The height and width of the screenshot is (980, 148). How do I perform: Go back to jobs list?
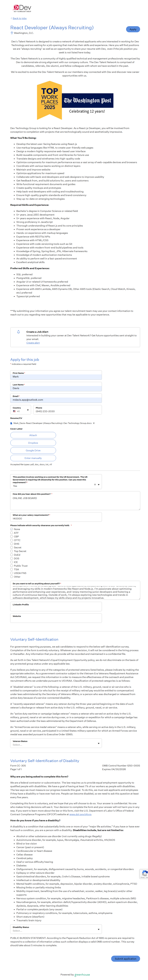(19, 18)
